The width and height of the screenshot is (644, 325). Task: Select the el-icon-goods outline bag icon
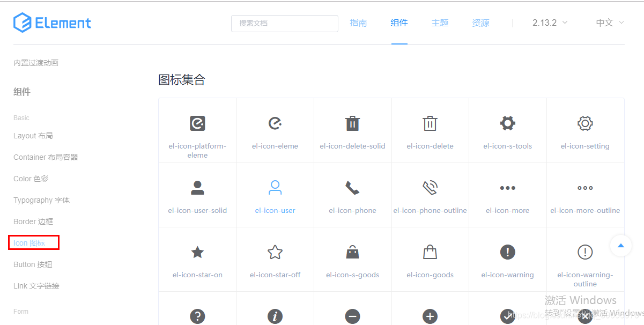coord(430,252)
